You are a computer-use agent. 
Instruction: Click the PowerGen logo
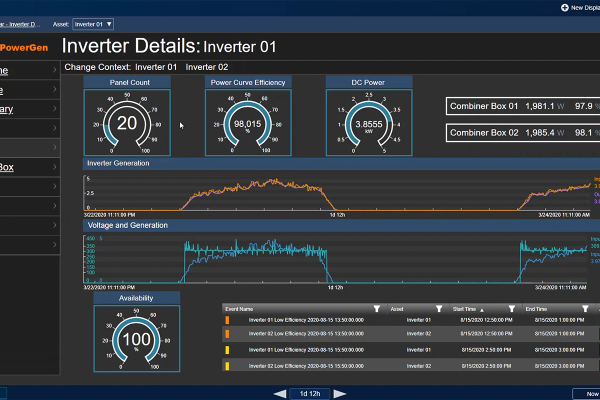(x=26, y=47)
